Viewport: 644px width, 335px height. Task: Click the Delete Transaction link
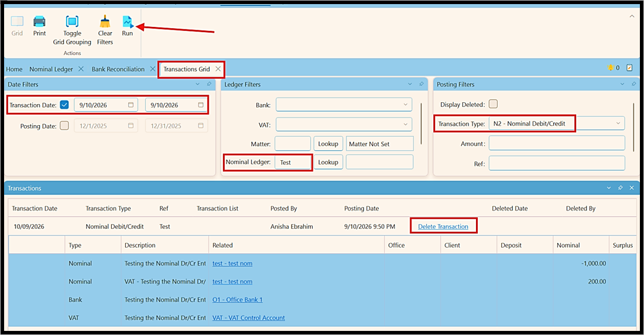(443, 226)
